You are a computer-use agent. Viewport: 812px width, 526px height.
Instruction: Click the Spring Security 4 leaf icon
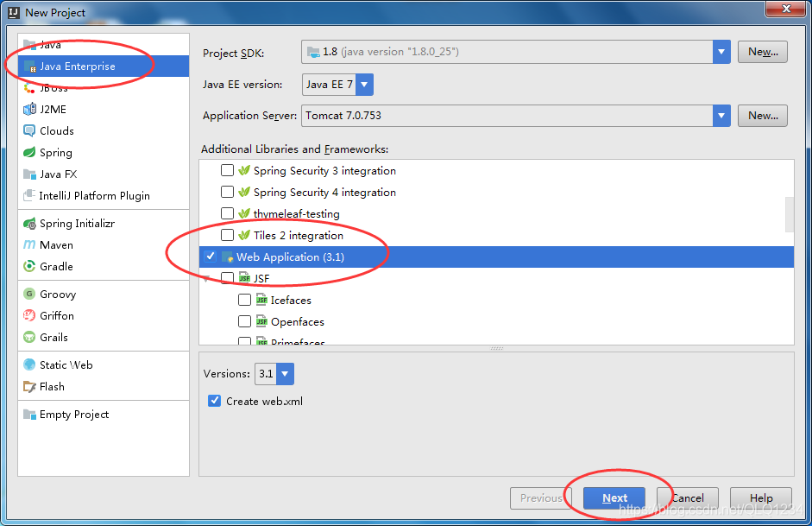point(244,193)
